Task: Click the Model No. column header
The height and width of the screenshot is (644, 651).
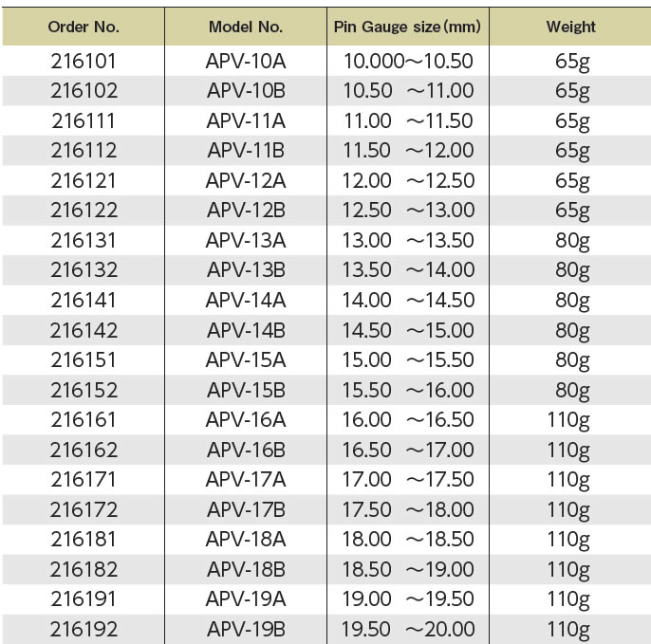Action: point(246,27)
